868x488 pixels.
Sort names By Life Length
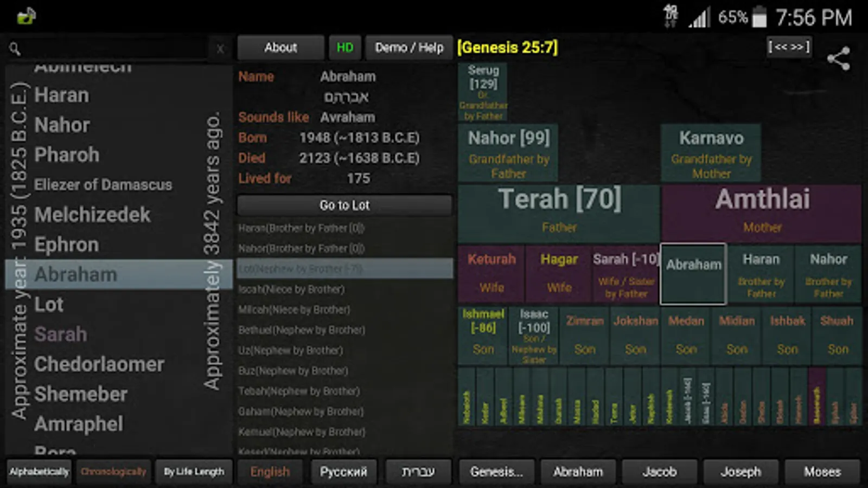194,472
